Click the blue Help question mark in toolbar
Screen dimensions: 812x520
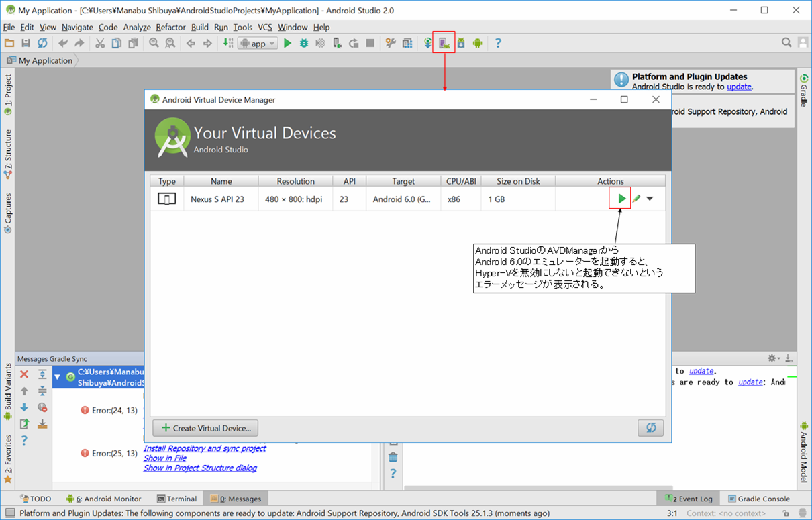pyautogui.click(x=498, y=43)
